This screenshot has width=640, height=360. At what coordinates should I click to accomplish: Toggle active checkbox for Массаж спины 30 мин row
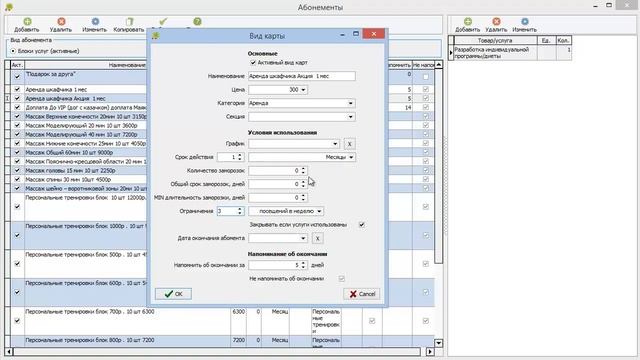(x=17, y=179)
